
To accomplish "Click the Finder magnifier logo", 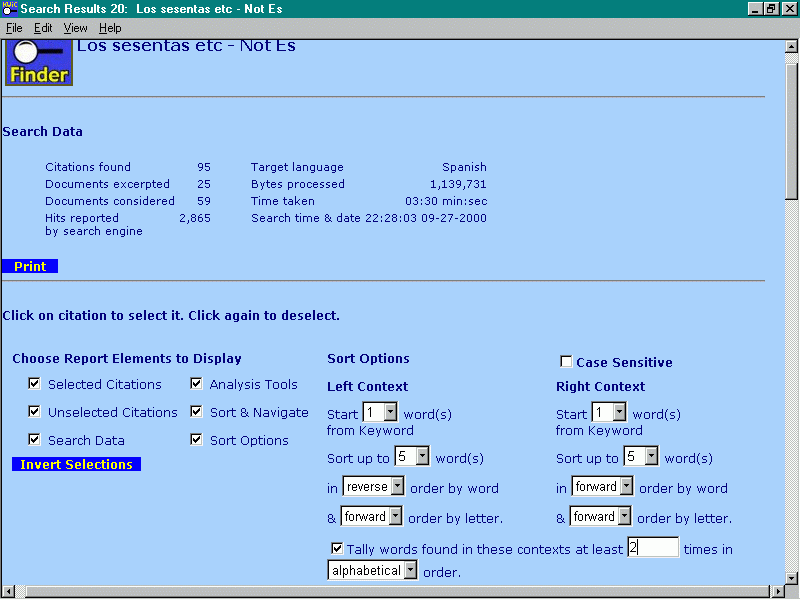I will (39, 63).
